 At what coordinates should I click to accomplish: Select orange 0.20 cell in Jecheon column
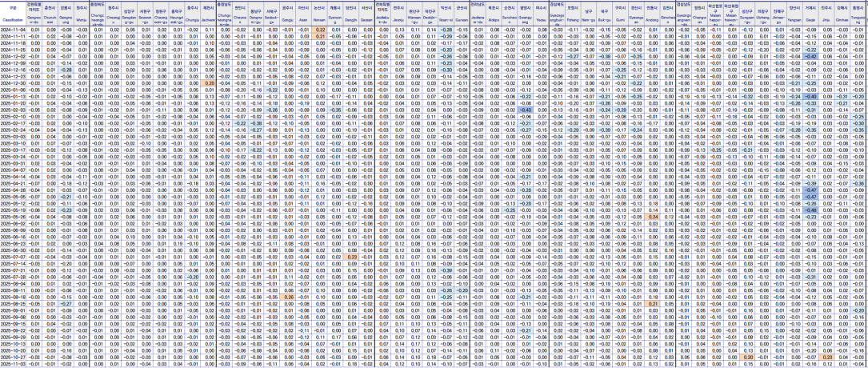pyautogui.click(x=209, y=82)
